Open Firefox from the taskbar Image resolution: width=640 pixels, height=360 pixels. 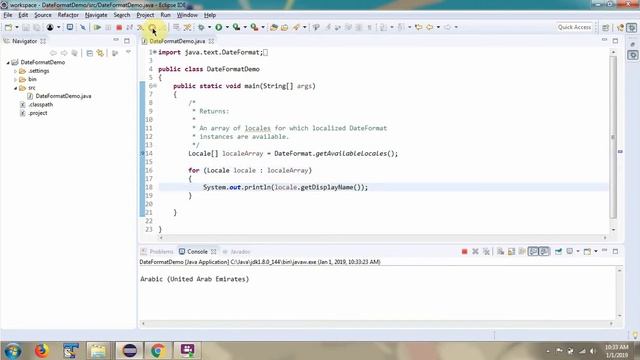click(x=41, y=351)
